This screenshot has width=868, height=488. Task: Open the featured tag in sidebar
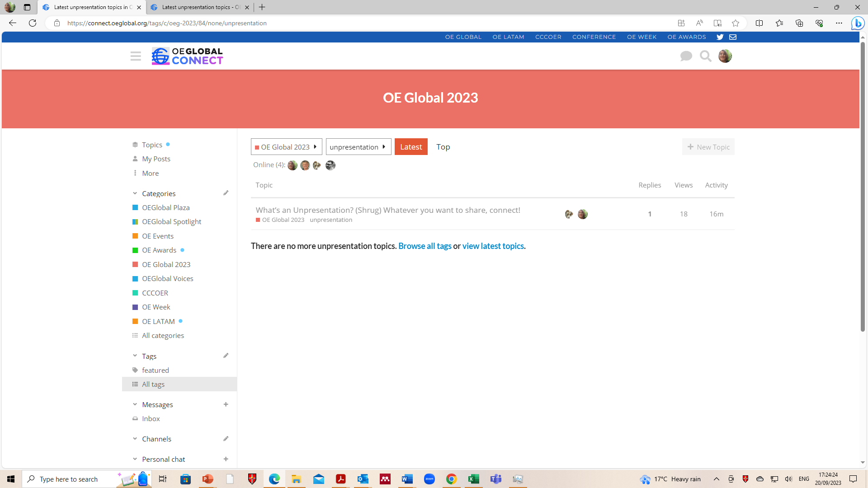click(x=155, y=371)
